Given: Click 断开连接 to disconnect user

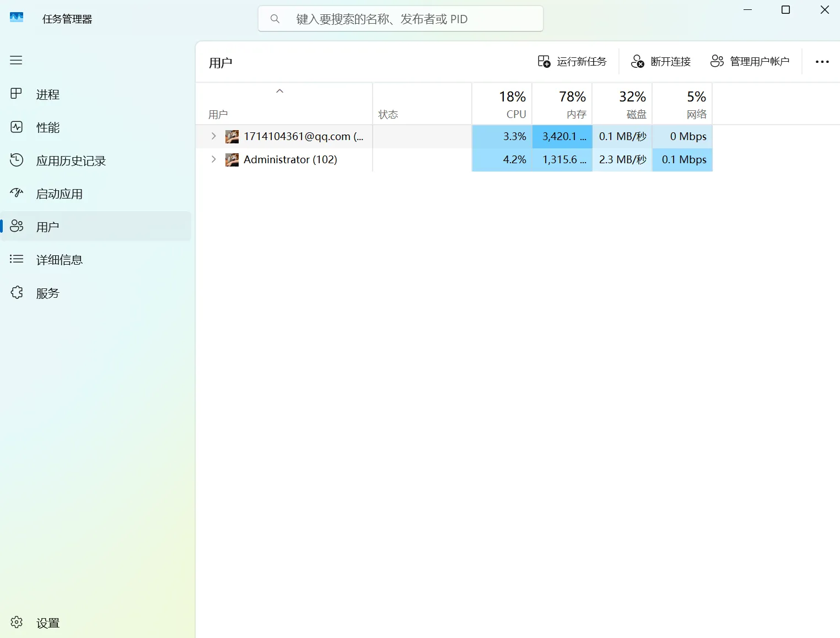Looking at the screenshot, I should tap(660, 61).
